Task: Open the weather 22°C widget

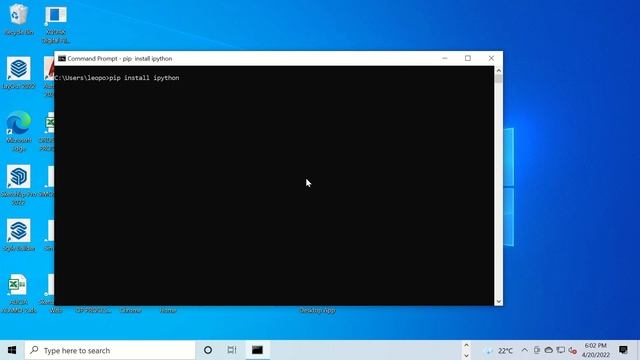Action: pos(498,351)
